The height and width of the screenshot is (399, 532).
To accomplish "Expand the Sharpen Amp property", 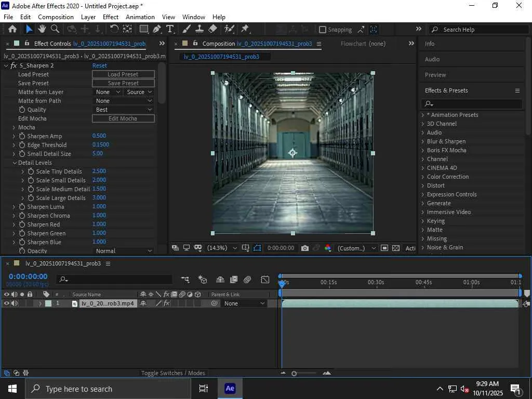I will click(14, 136).
